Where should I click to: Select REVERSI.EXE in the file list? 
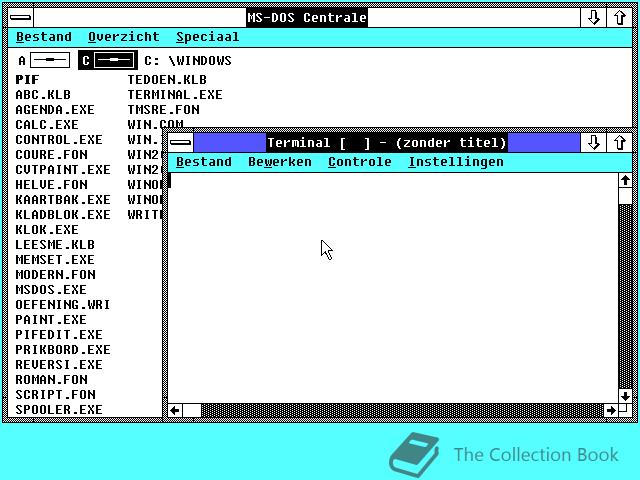click(59, 365)
